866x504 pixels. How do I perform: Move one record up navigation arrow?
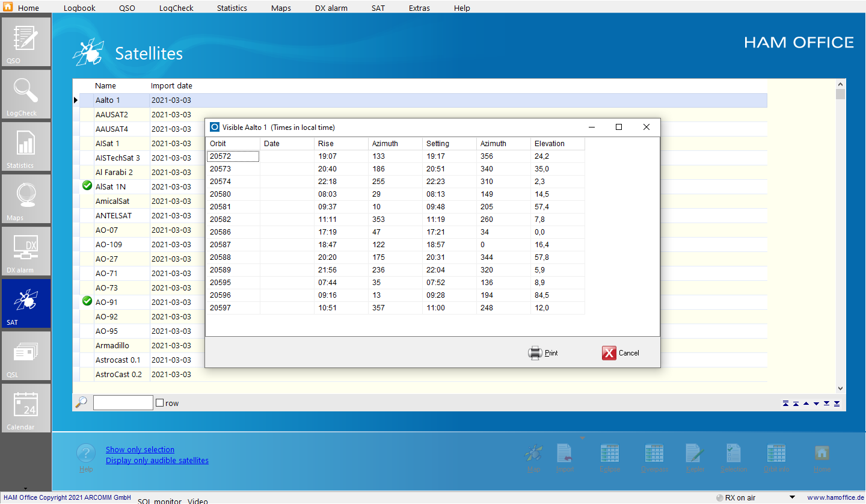pos(806,404)
